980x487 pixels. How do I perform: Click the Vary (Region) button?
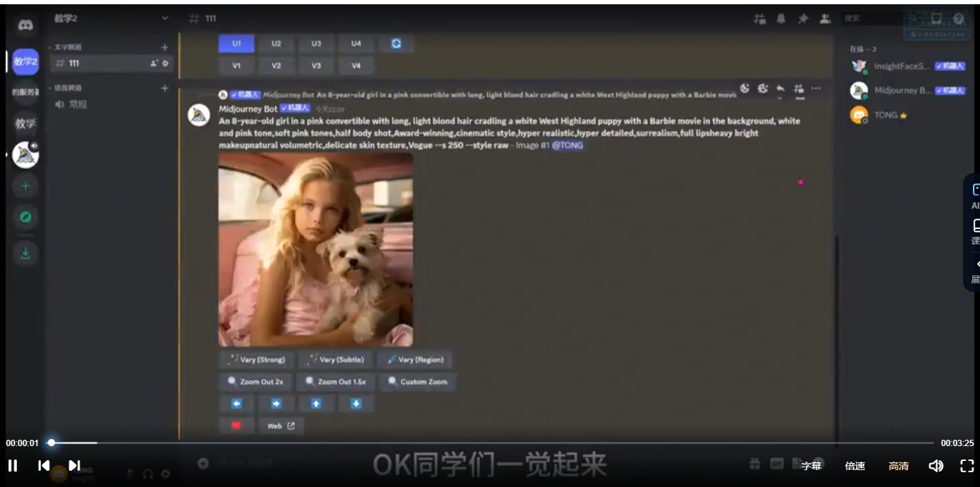[415, 359]
